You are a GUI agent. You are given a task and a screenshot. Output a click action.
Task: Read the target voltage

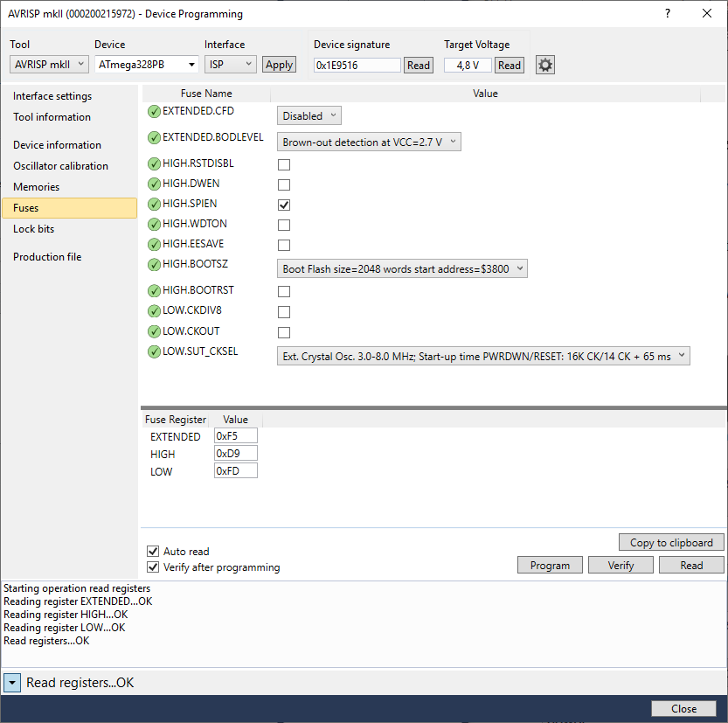510,65
